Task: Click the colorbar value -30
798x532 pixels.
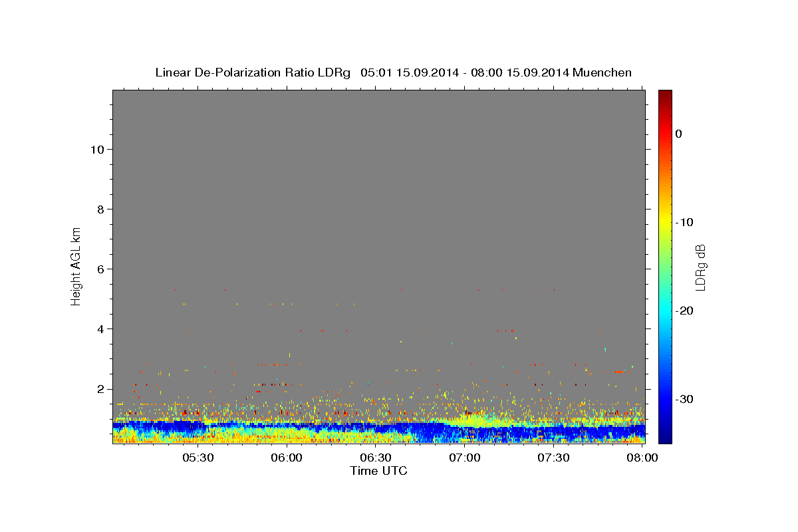Action: pos(684,399)
